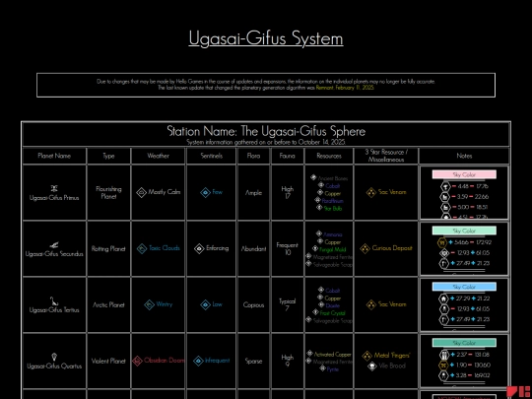Click the Arctic Planet type cell
The width and height of the screenshot is (532, 399).
108,305
